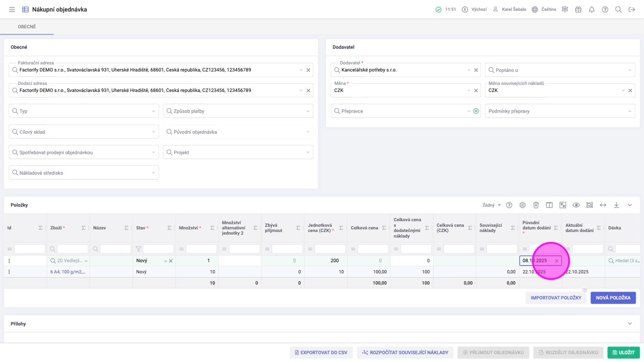This screenshot has height=362, width=644.
Task: Toggle the split columns view icon
Action: point(549,205)
